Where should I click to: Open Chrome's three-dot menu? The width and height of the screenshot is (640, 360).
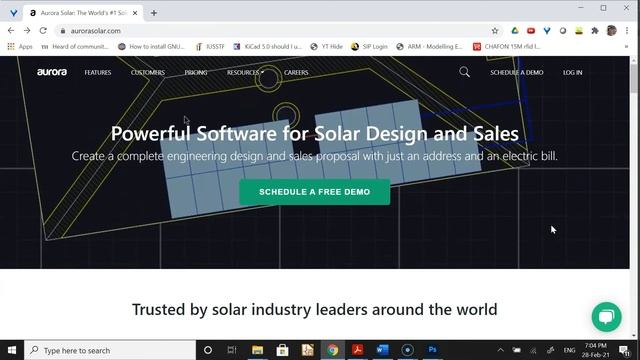pos(627,31)
